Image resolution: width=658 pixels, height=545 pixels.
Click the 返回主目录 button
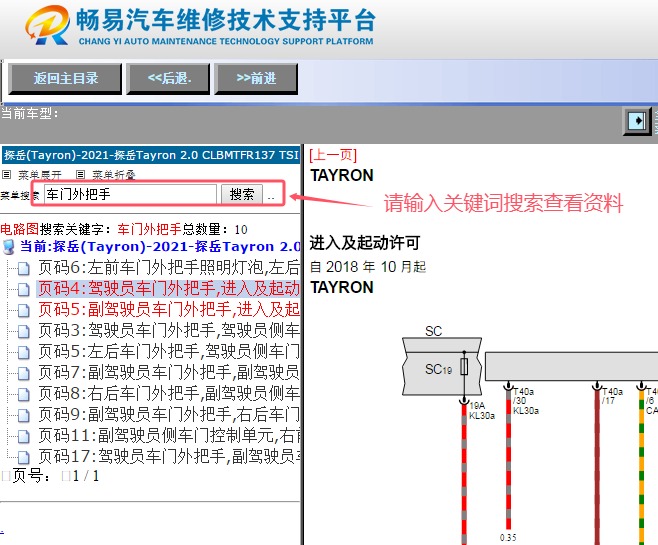point(65,78)
